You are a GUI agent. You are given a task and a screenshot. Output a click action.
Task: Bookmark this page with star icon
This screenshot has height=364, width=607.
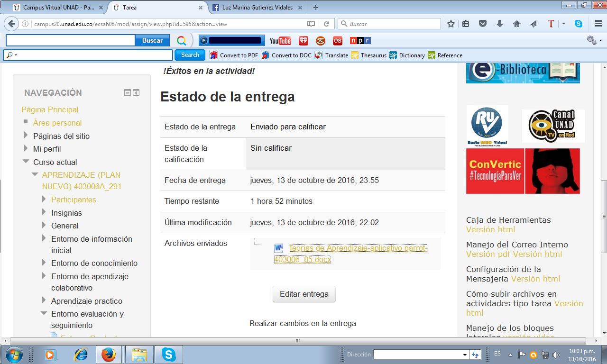451,24
